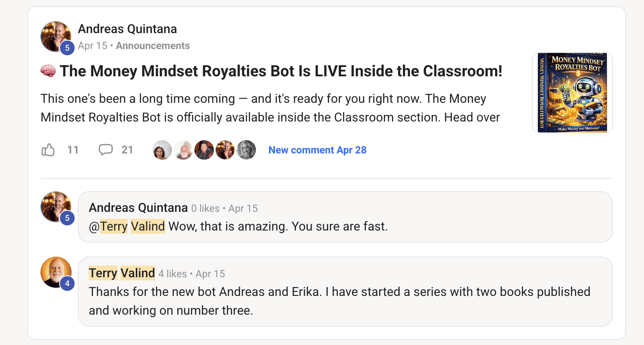
Task: Click fourth commenter avatar in the row
Action: click(225, 150)
